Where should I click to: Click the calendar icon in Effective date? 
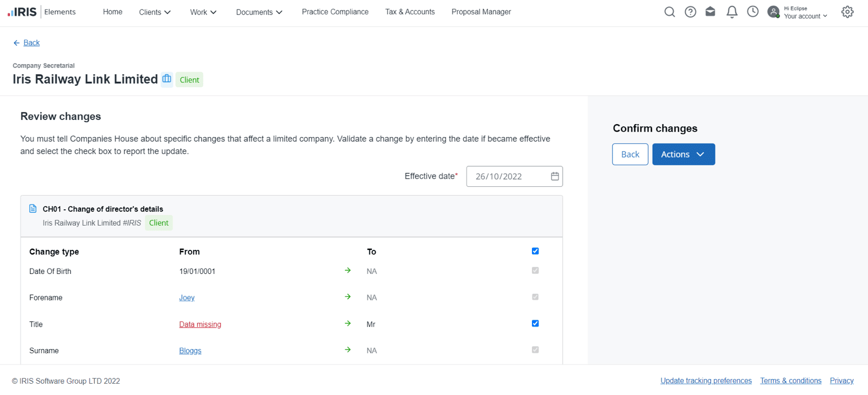point(554,176)
